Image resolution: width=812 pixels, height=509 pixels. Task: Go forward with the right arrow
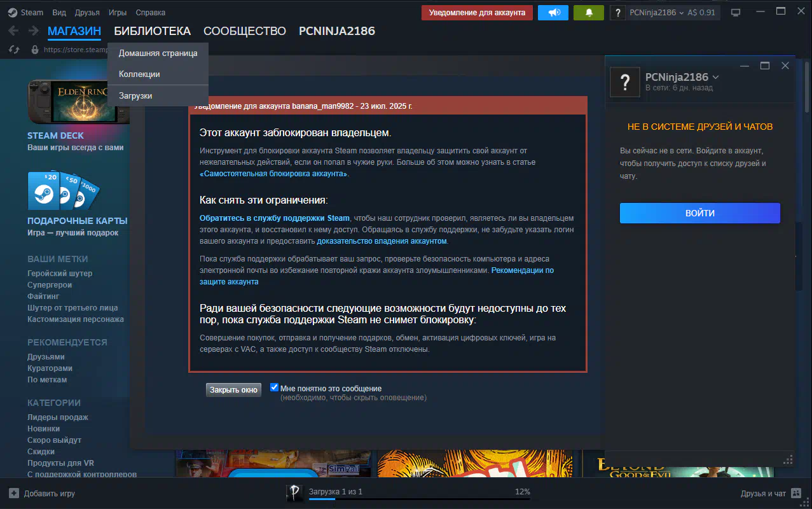tap(33, 31)
